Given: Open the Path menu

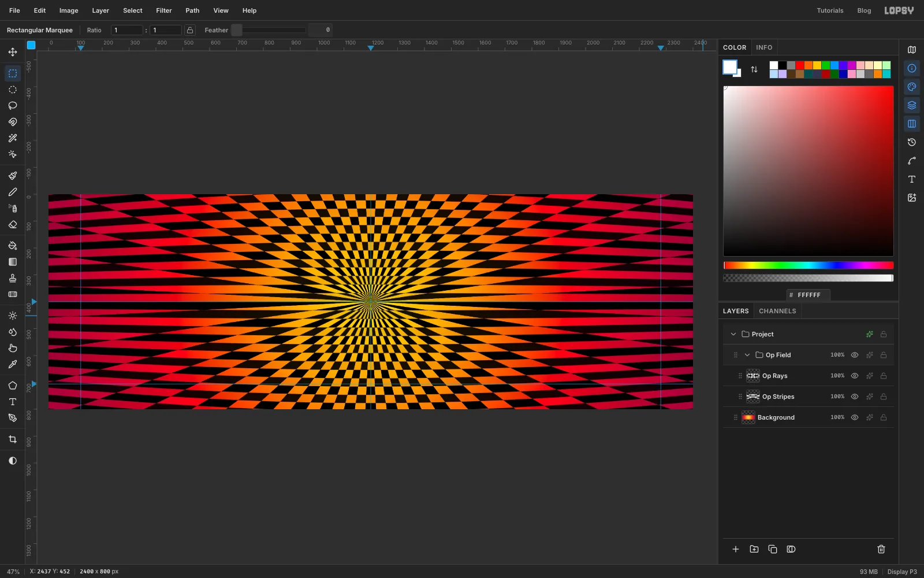Looking at the screenshot, I should coord(192,10).
